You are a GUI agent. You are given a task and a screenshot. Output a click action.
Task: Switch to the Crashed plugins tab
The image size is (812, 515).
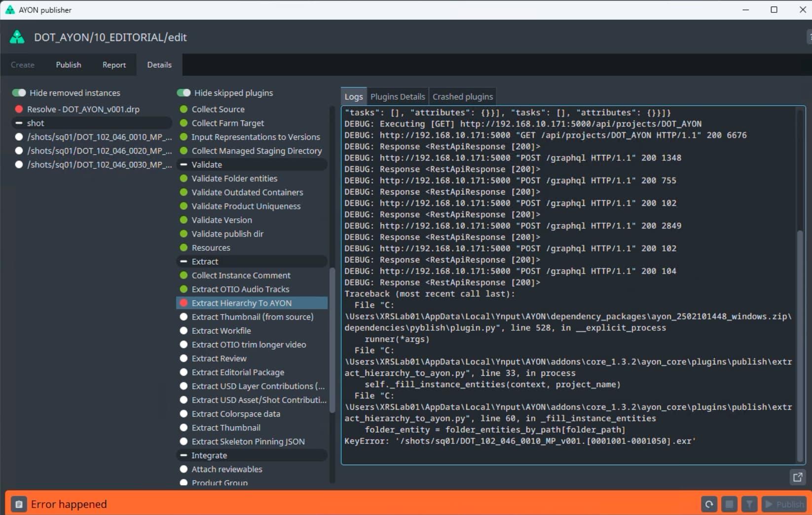tap(462, 97)
